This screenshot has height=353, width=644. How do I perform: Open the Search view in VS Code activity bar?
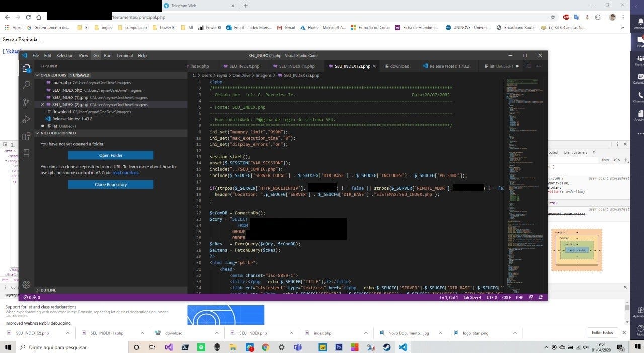26,85
